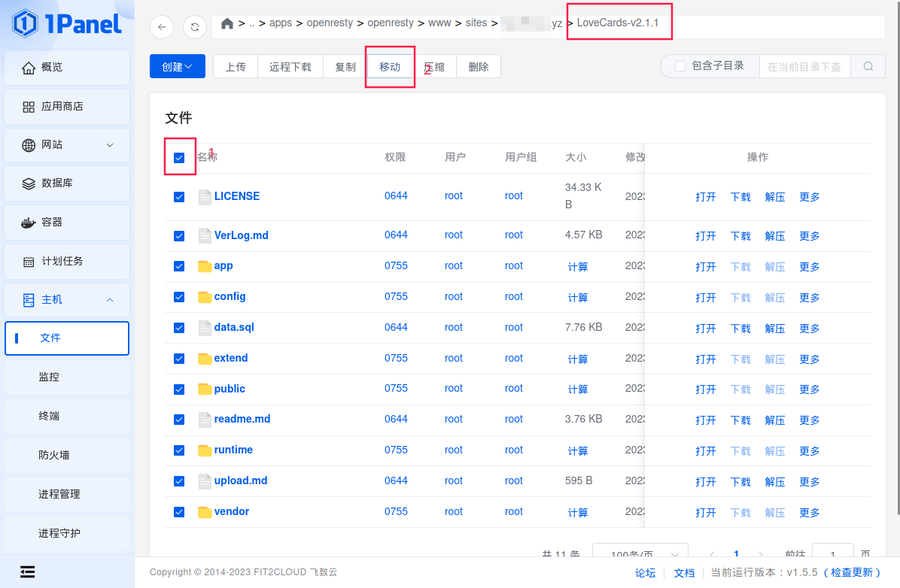Click the refresh directory icon
900x588 pixels.
point(195,27)
